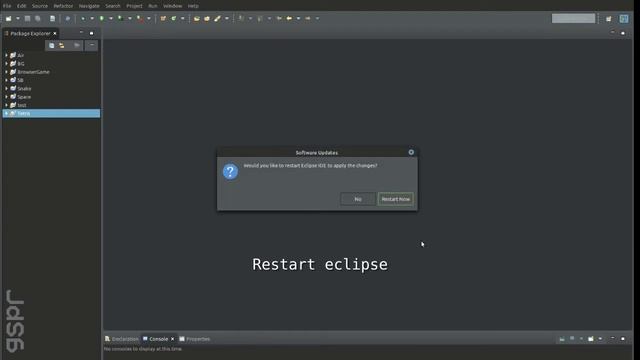Open the Run configurations dropdown arrow
Screen dimensions: 640x360
(111, 18)
